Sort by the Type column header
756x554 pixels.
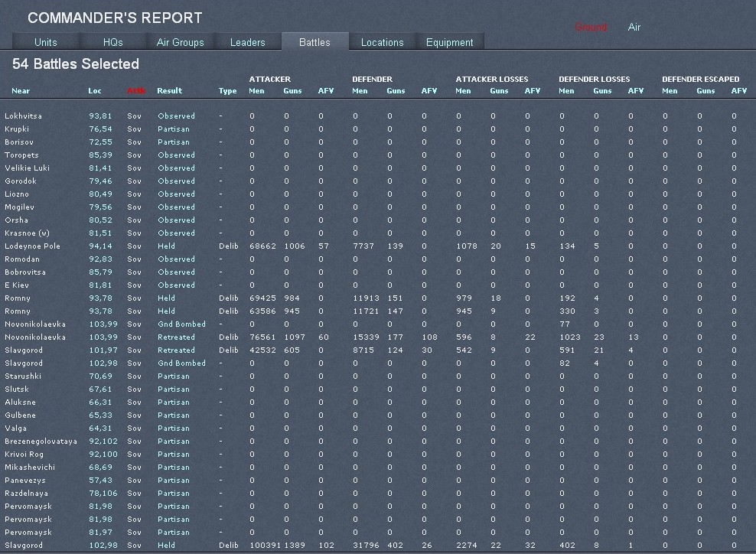(227, 91)
